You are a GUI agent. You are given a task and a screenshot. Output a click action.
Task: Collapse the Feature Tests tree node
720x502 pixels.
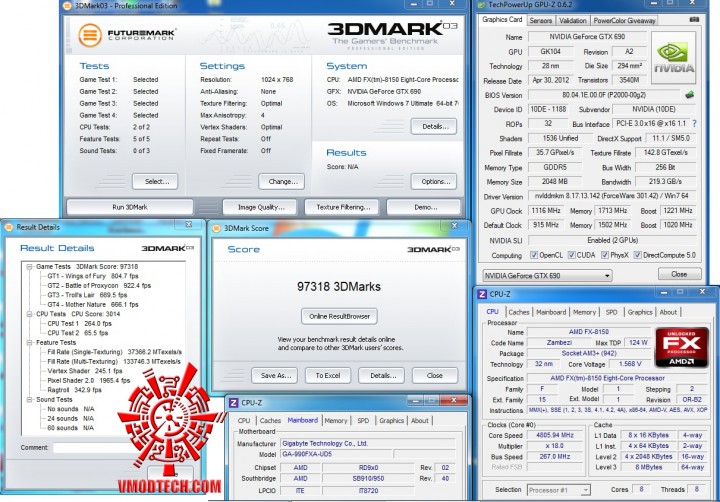pyautogui.click(x=29, y=343)
